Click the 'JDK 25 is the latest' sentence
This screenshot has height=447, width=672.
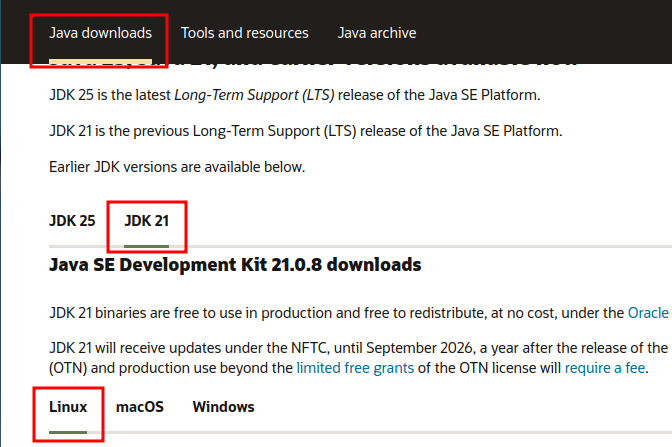(x=110, y=95)
